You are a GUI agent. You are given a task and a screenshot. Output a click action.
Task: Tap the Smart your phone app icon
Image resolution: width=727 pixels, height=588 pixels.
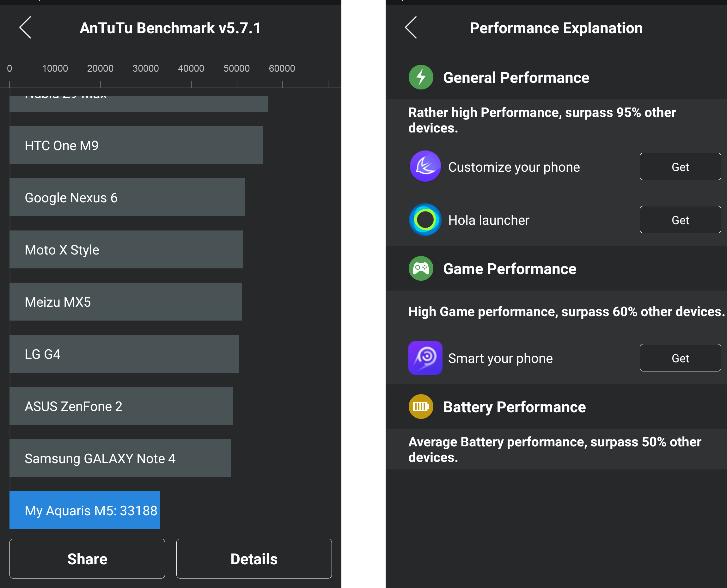(x=425, y=358)
